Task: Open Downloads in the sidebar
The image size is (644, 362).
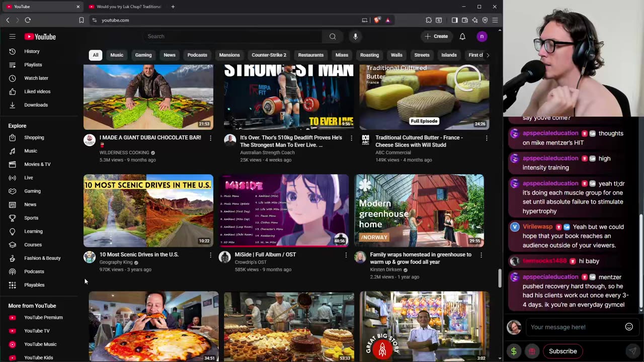Action: point(36,105)
